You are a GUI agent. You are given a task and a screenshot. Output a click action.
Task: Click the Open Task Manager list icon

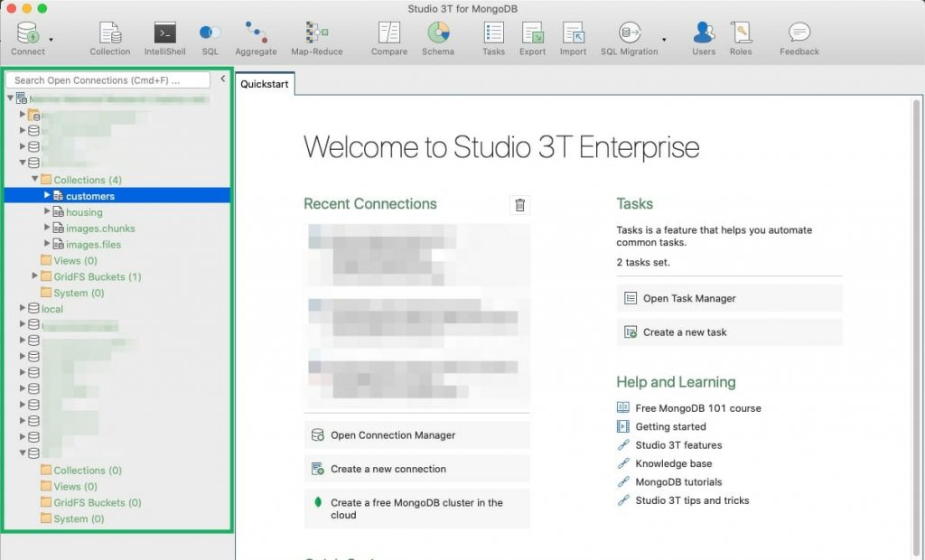[x=631, y=298]
